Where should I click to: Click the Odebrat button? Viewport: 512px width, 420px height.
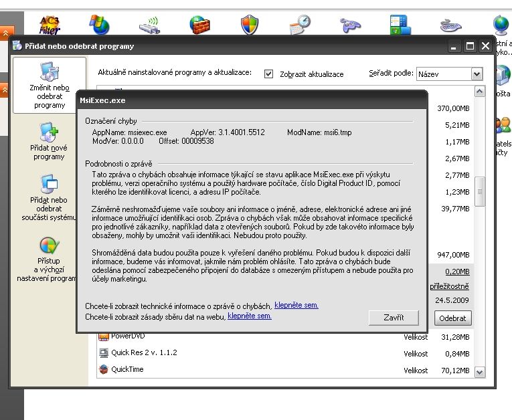pos(452,318)
